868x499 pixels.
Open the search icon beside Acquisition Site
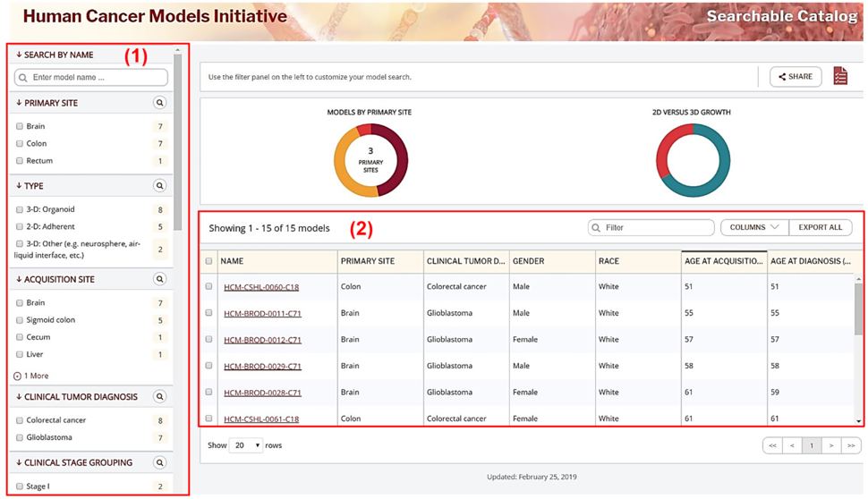tap(159, 279)
